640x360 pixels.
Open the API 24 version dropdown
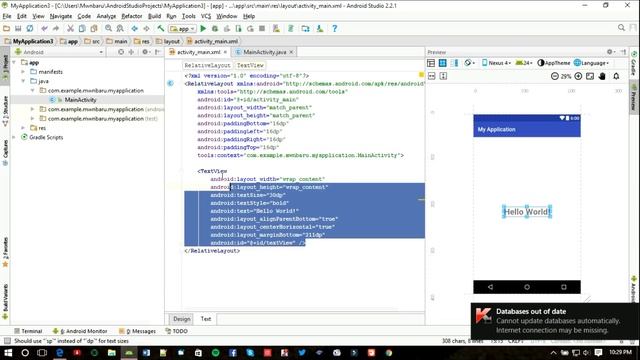[524, 63]
